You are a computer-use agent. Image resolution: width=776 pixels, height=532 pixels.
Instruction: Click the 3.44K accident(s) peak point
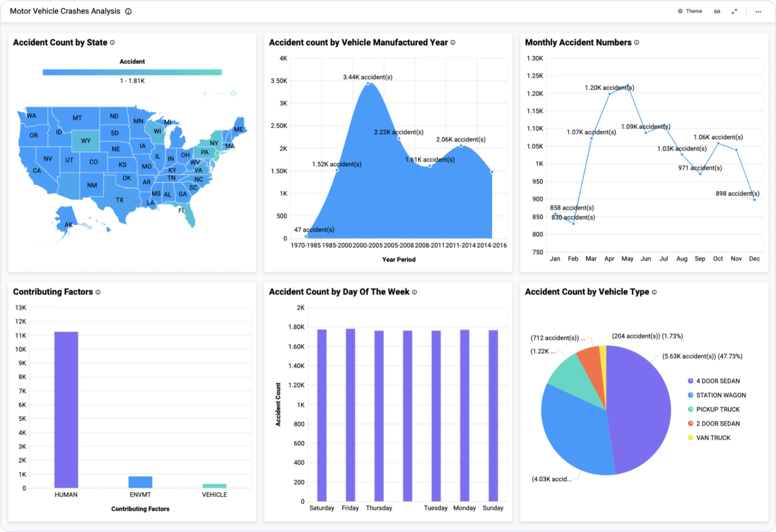coord(368,83)
